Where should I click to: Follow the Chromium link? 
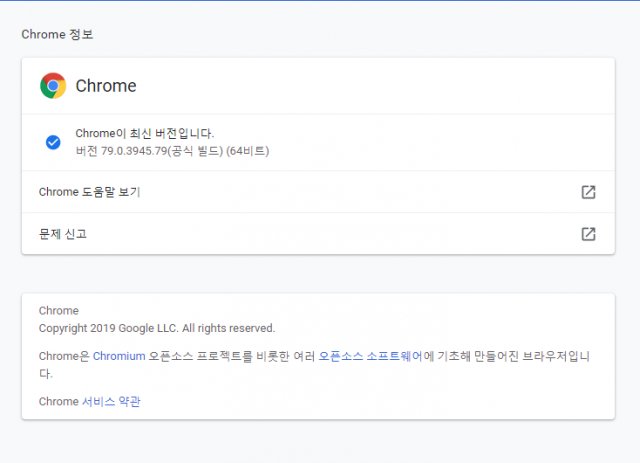pos(119,356)
